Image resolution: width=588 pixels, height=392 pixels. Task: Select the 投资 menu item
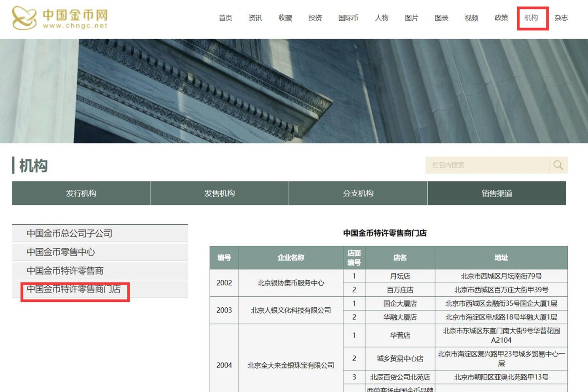point(316,18)
